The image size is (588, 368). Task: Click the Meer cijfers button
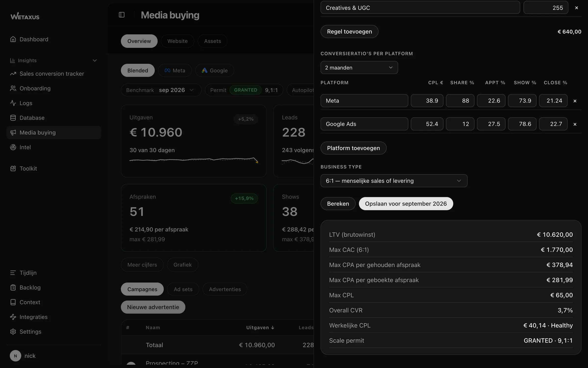coord(142,265)
